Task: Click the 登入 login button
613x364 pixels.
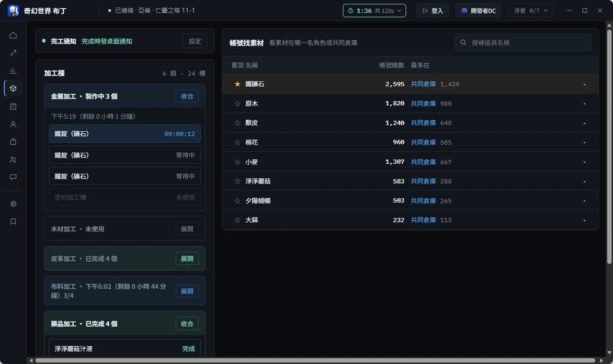Action: (x=432, y=11)
